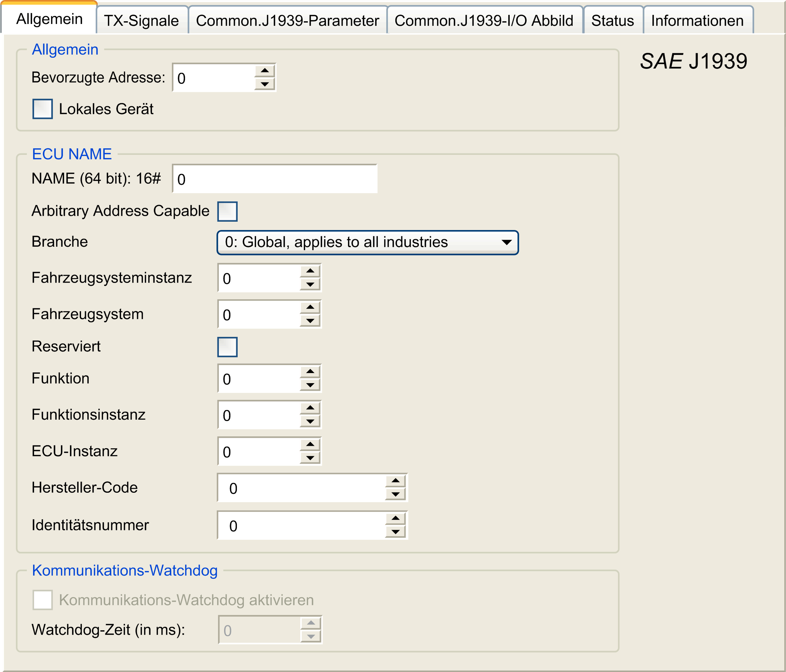Click the NAME (64 bit) hex input field
786x672 pixels.
tap(274, 179)
